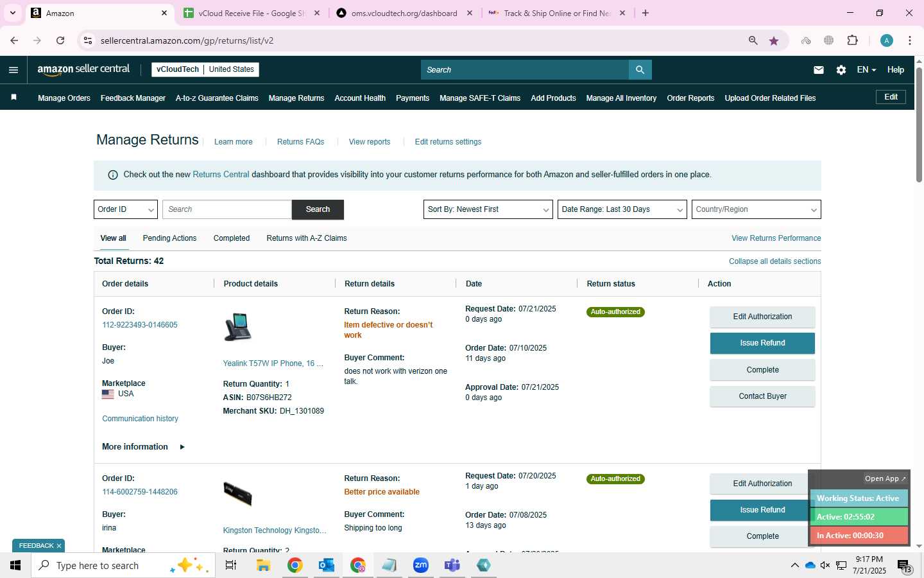Click the bookmark flag icon beside Manage Orders
Viewport: 924px width, 578px height.
13,98
